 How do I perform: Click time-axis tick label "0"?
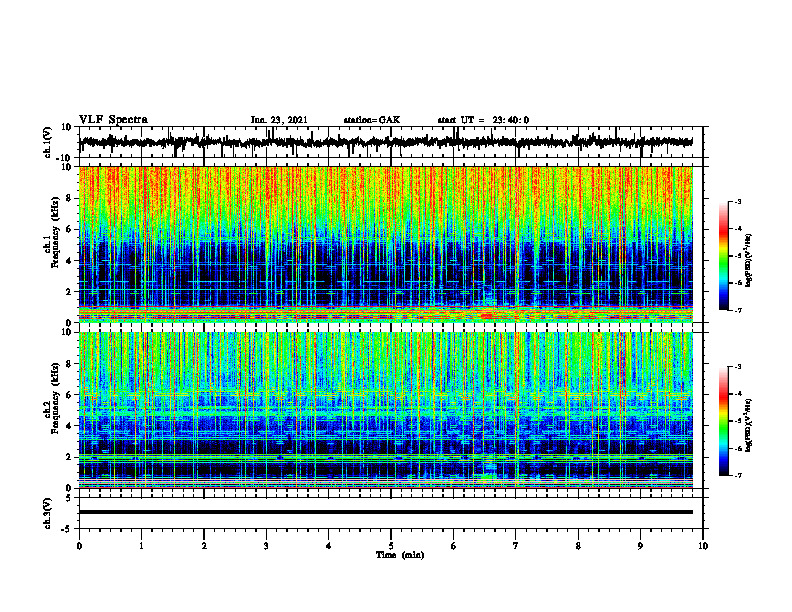[79, 546]
